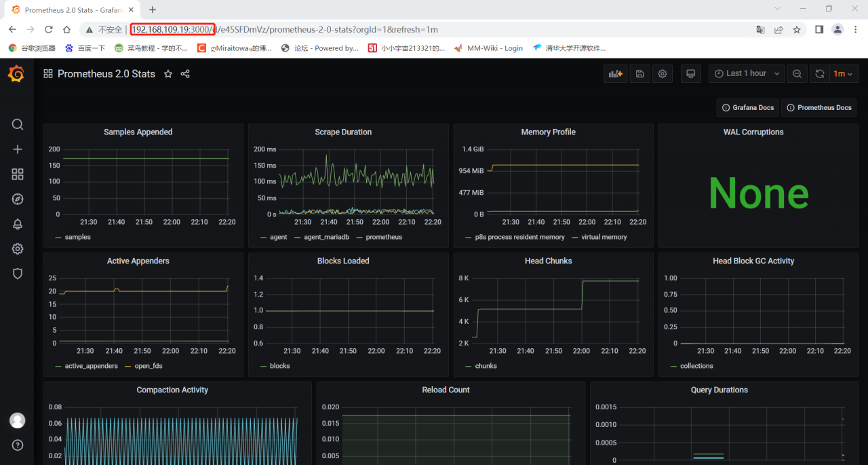The image size is (868, 465).
Task: Open the Scrape Duration panel title menu
Action: pyautogui.click(x=343, y=132)
